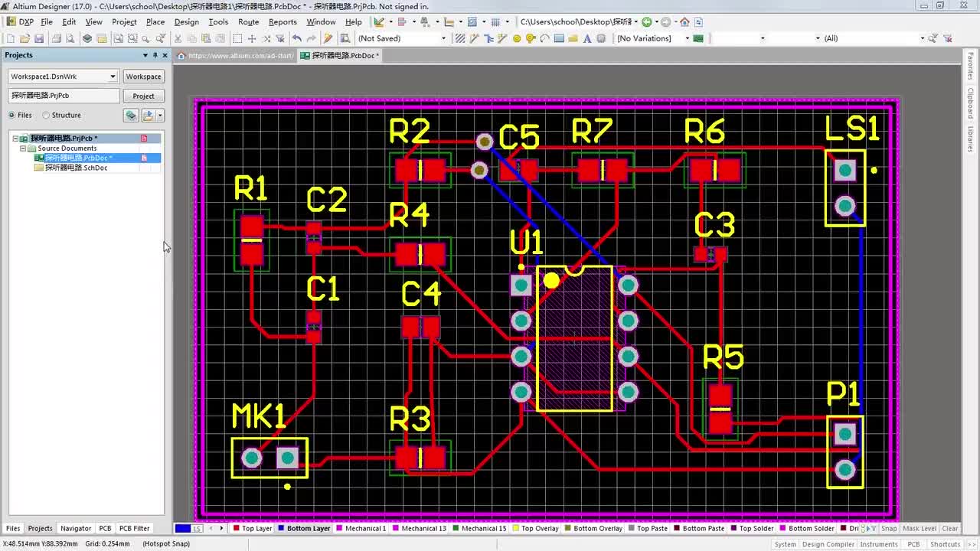Image resolution: width=980 pixels, height=551 pixels.
Task: Select the Top Overlay layer tab
Action: point(535,528)
